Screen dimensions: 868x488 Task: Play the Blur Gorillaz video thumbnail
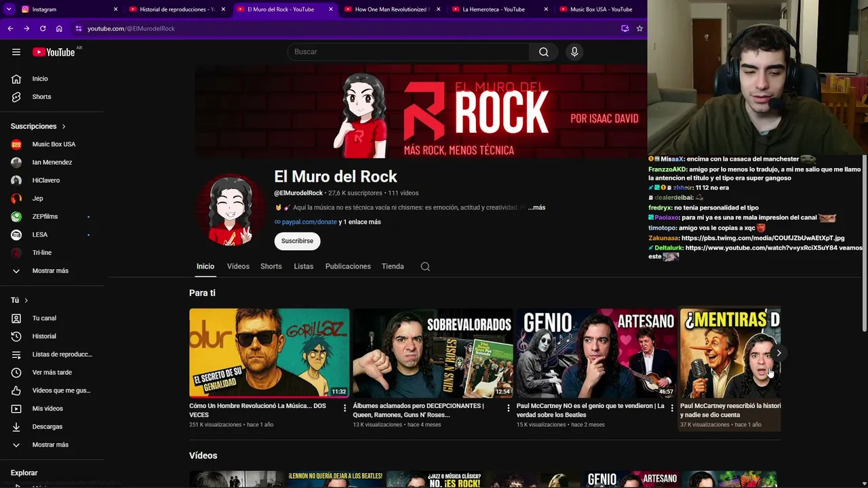point(269,353)
